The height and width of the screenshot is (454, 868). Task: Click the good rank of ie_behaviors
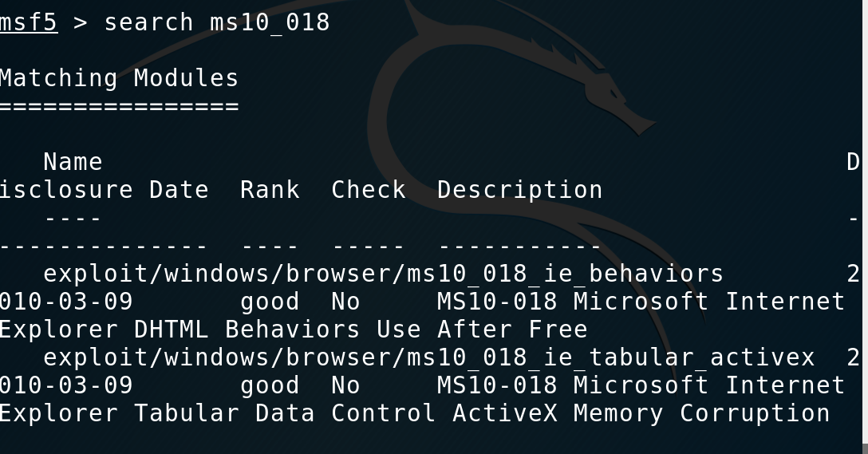click(270, 302)
